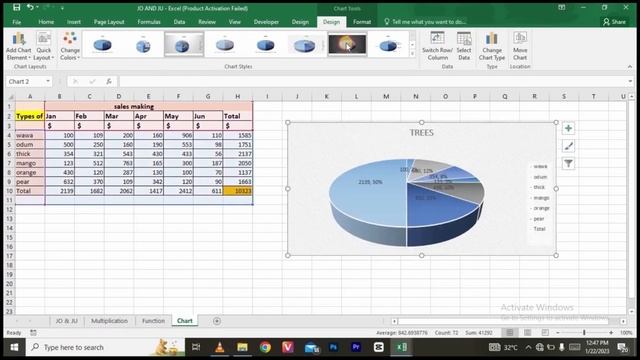Open the Home ribbon tab

coord(46,22)
